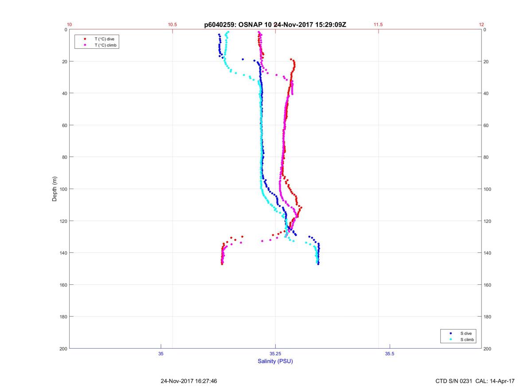The width and height of the screenshot is (532, 392).
Task: Click the red 10.5 temperature tick label
Action: tap(172, 25)
